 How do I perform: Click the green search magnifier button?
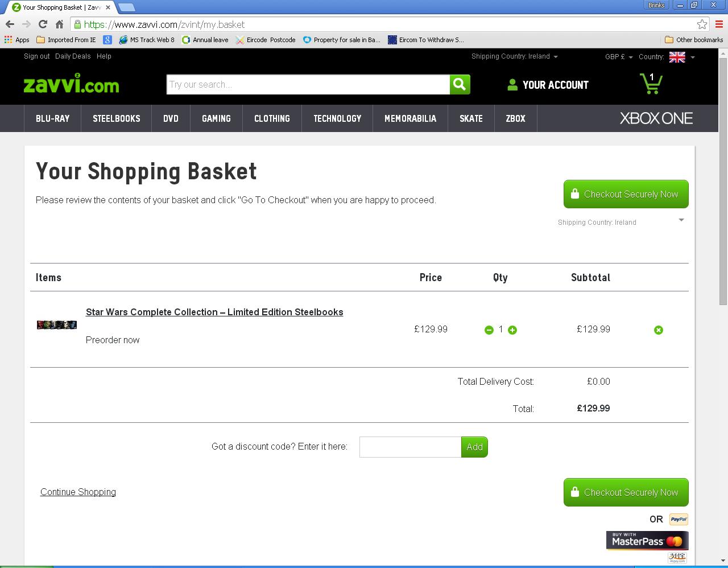coord(460,84)
